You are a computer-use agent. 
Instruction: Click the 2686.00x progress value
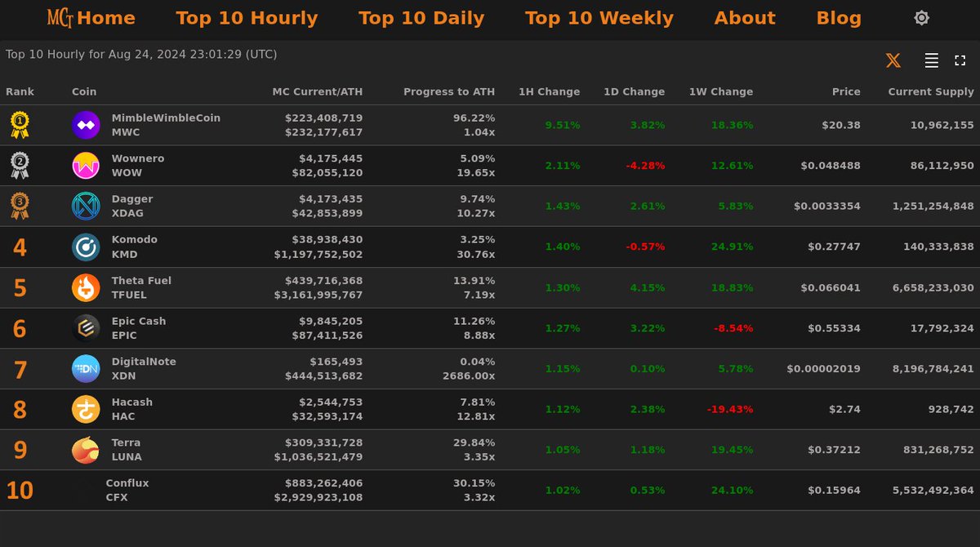point(469,376)
